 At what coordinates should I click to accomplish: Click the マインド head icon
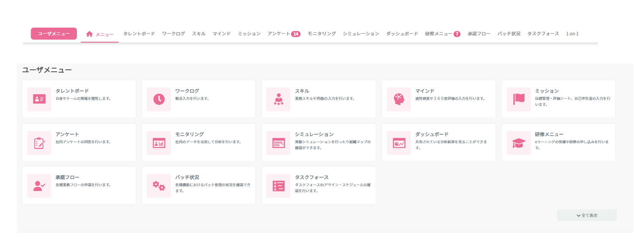399,99
